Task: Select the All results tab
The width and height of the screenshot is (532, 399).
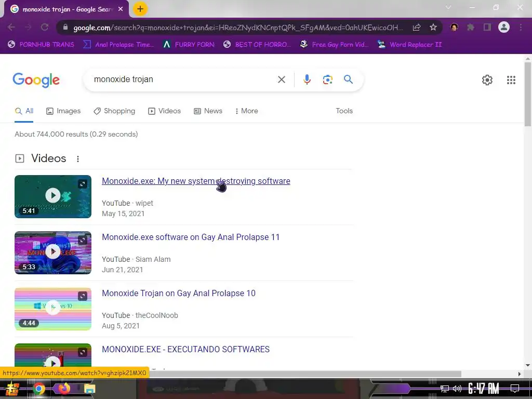Action: click(x=24, y=111)
